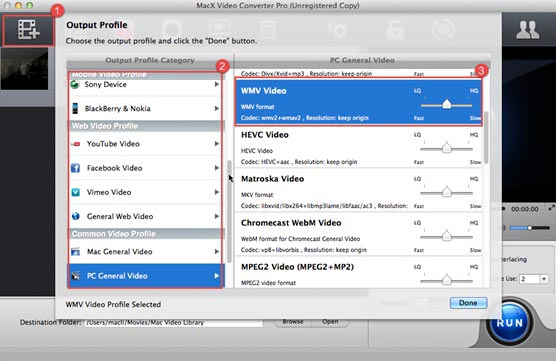Click the preview 00:00:00 time display
The width and height of the screenshot is (556, 361).
pyautogui.click(x=525, y=209)
